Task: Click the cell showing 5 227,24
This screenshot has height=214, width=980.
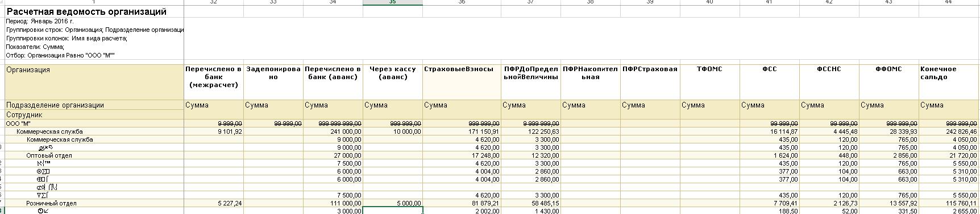Action: pyautogui.click(x=214, y=203)
